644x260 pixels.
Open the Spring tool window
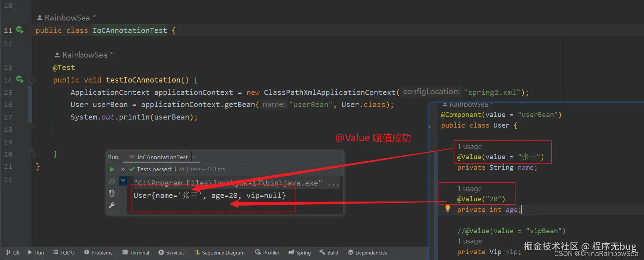tap(299, 253)
